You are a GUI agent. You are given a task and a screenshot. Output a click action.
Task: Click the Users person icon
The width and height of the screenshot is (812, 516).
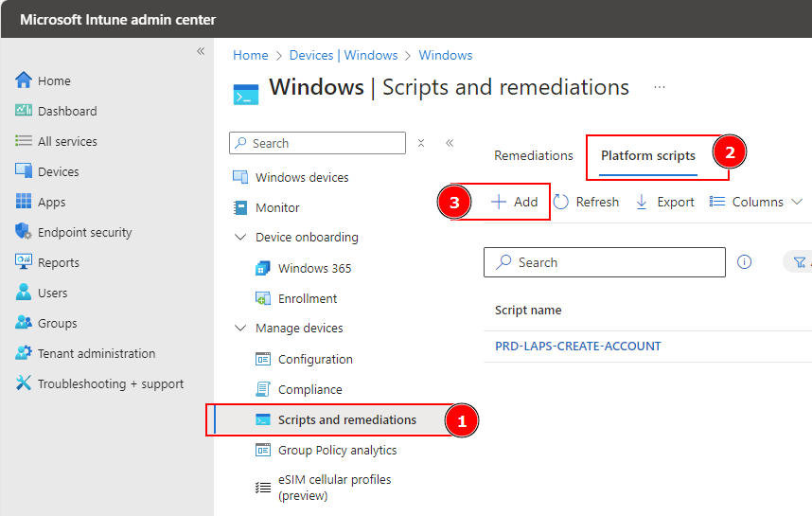pyautogui.click(x=24, y=292)
